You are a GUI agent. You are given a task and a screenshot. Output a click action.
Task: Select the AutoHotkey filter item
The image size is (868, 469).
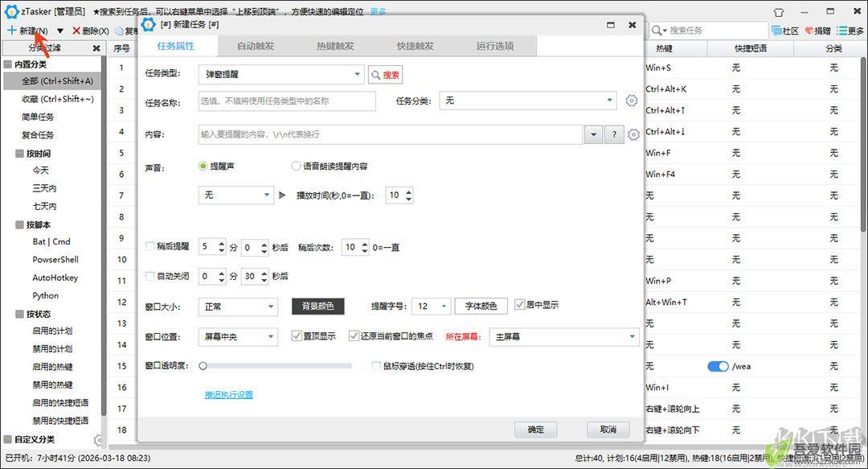(55, 278)
